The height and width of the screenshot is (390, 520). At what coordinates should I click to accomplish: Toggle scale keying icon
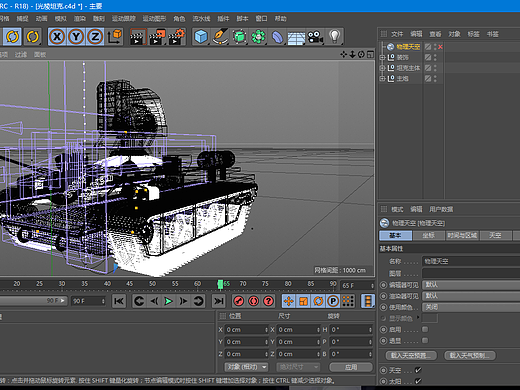tap(304, 301)
